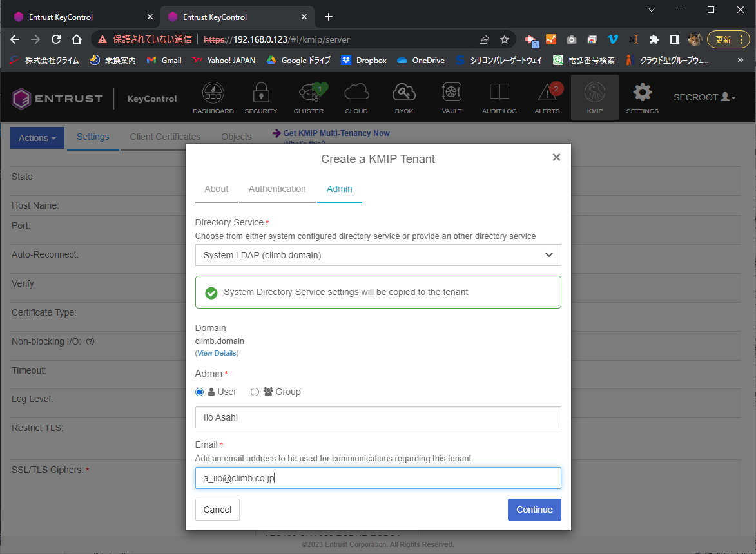Open the Audit Log book icon
The height and width of the screenshot is (554, 756).
point(499,93)
